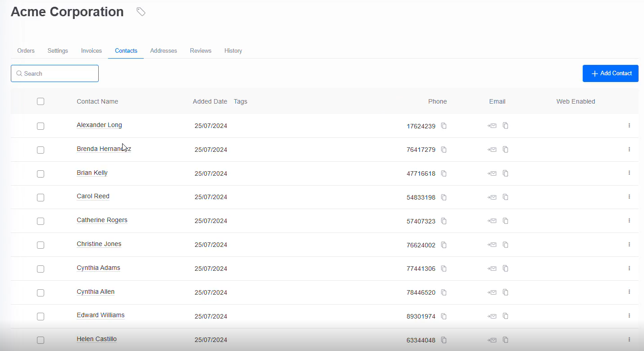Image resolution: width=644 pixels, height=351 pixels.
Task: Check the checkbox for Carol Reed
Action: [40, 197]
